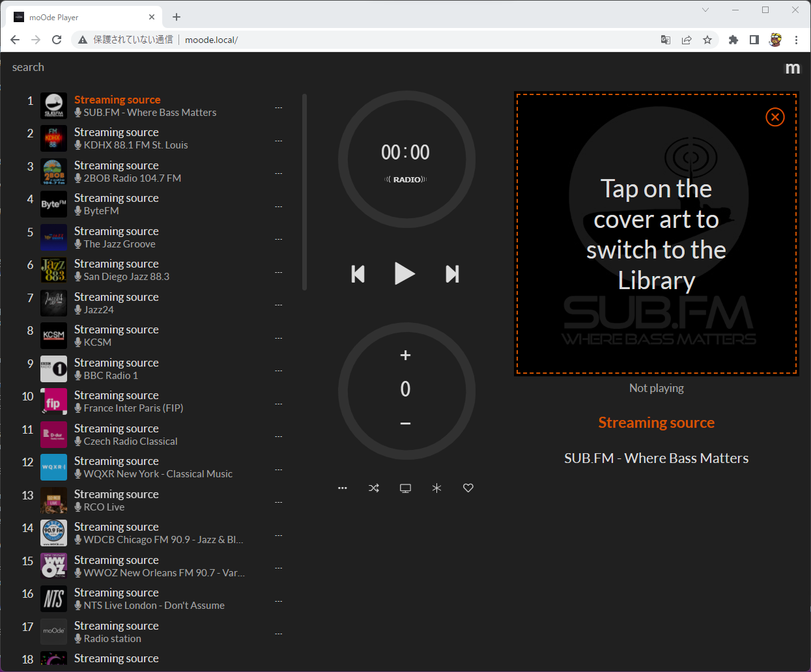Open Chrome three-dot menu
Viewport: 811px width, 672px height.
(x=796, y=40)
